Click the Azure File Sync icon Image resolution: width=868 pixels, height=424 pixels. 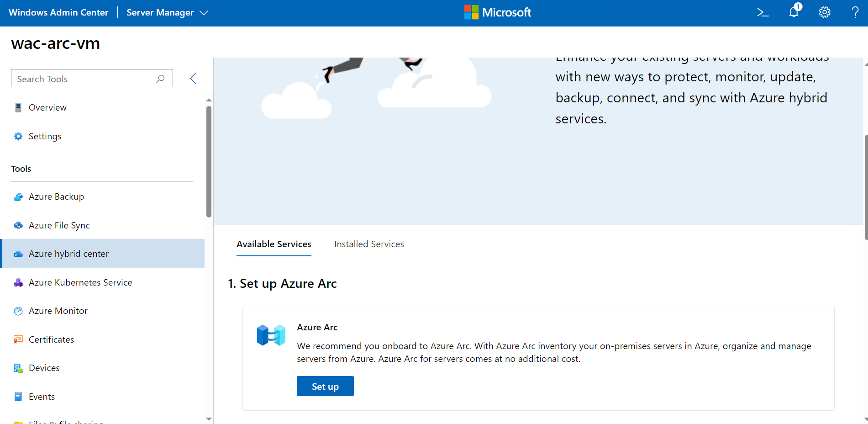(x=18, y=225)
